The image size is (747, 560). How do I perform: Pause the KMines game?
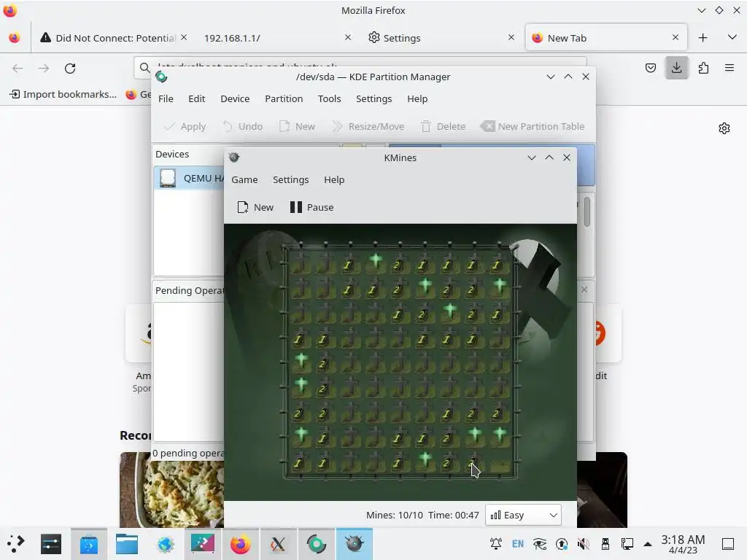[311, 207]
